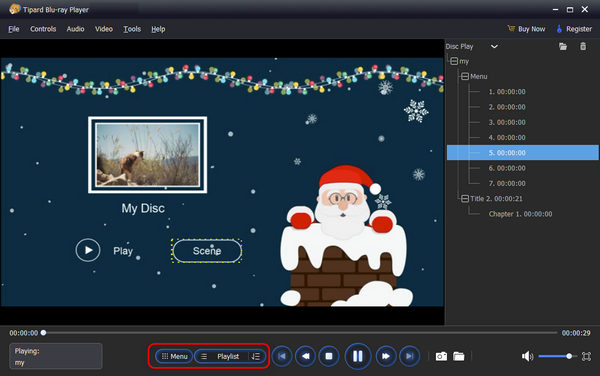Select Chapter 1. 00:00:00 entry
The image size is (600, 376).
(x=520, y=214)
